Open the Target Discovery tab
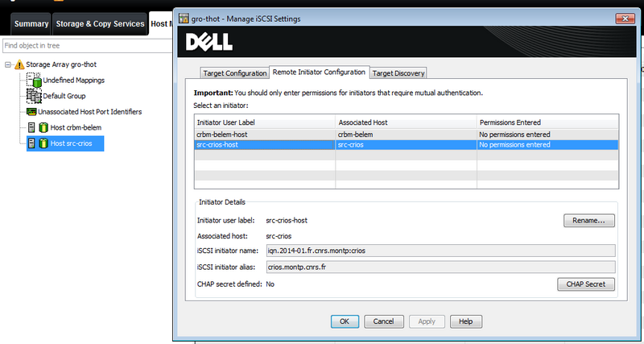The height and width of the screenshot is (344, 644). [x=398, y=73]
